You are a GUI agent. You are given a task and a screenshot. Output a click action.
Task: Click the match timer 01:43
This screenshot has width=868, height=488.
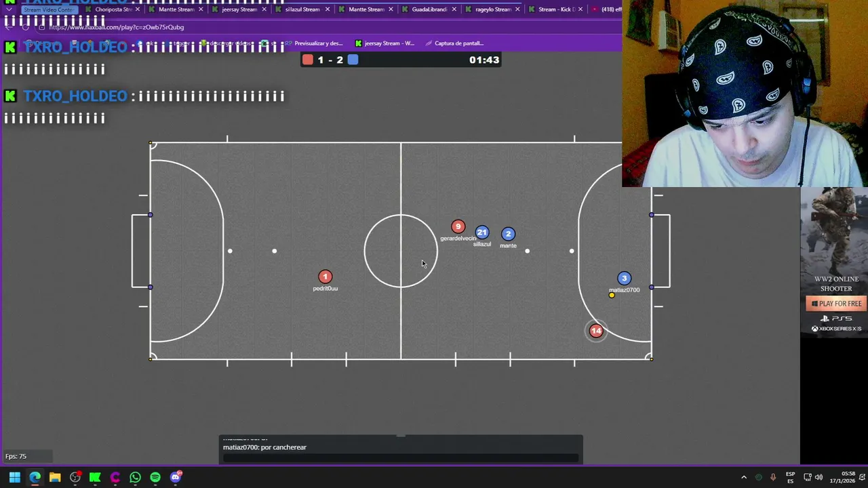[484, 60]
